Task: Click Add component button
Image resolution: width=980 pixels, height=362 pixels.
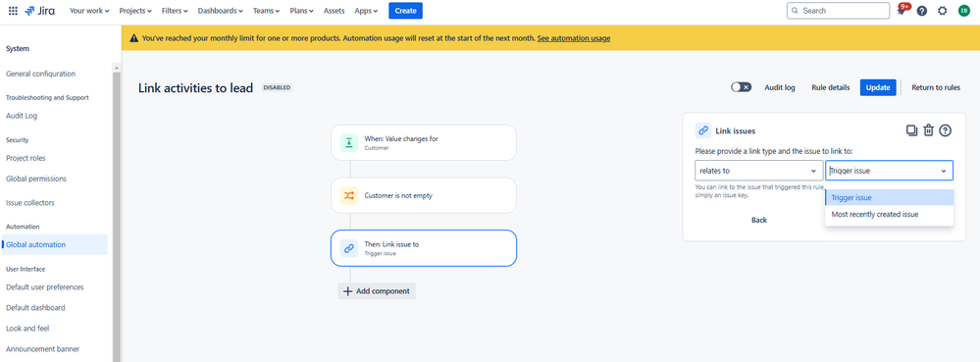Action: pos(377,290)
